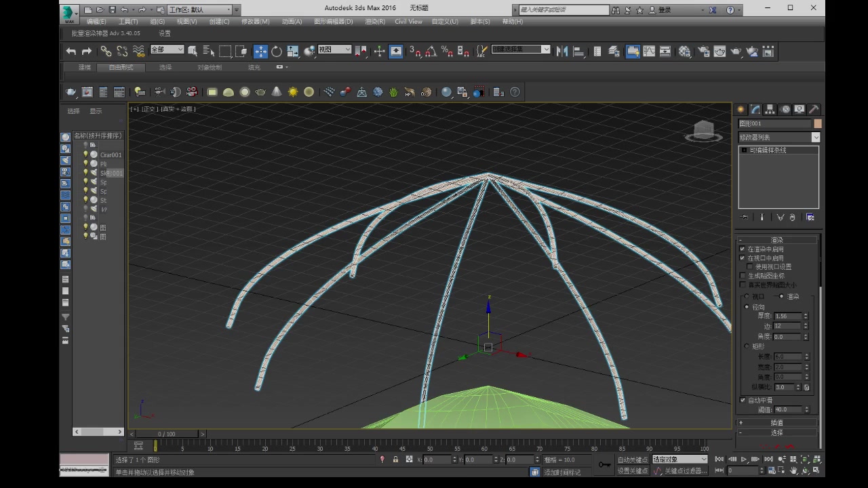Activate the Select and Scale tool
Screen dimensions: 868x488
coord(293,52)
